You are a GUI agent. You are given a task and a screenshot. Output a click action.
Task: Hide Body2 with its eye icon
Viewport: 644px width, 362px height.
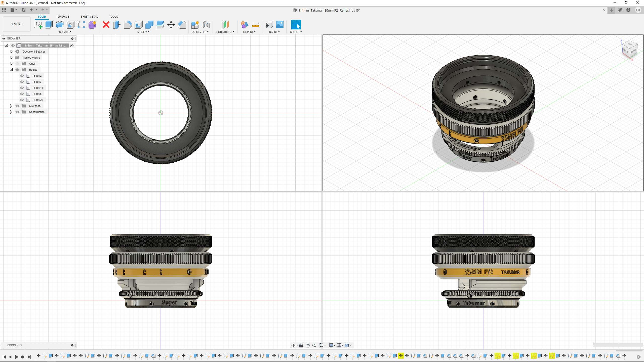22,76
